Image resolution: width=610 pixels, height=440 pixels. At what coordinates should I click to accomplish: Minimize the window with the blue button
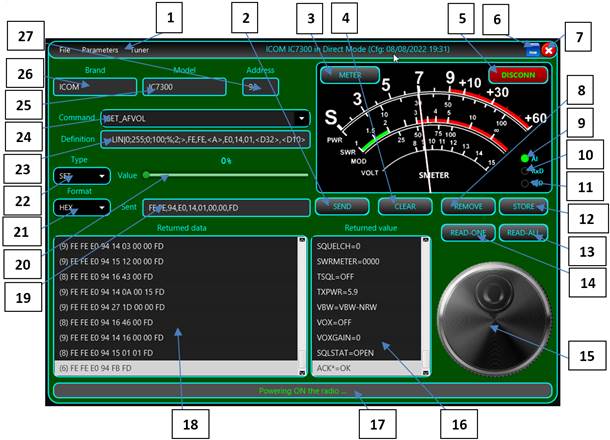coord(533,49)
